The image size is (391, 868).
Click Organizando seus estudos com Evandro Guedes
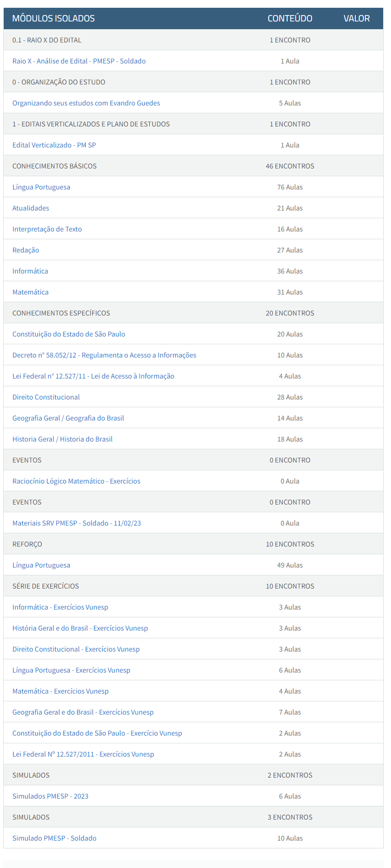tap(86, 103)
